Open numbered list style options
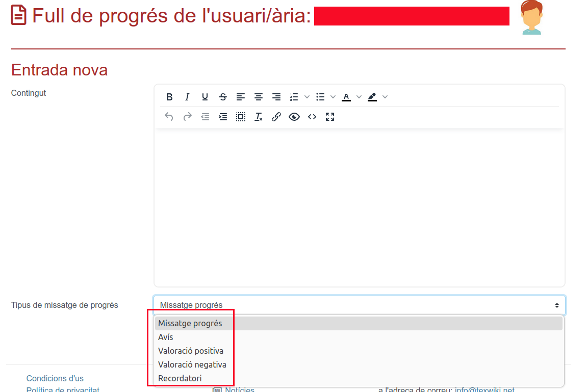Viewport: 587px width, 392px height. (307, 97)
